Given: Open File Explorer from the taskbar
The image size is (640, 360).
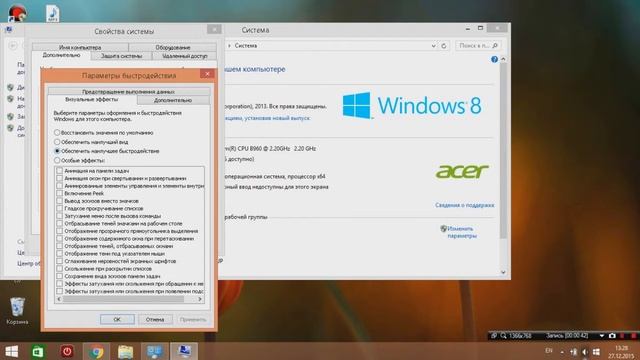Looking at the screenshot, I should click(x=125, y=351).
